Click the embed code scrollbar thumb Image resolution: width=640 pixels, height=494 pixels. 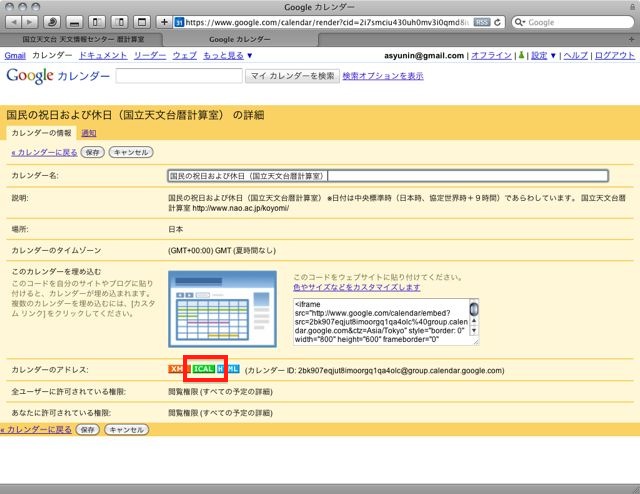pyautogui.click(x=474, y=308)
